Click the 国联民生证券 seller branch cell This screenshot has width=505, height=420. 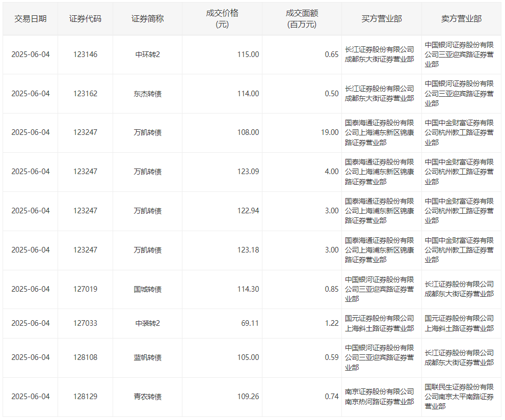click(459, 397)
